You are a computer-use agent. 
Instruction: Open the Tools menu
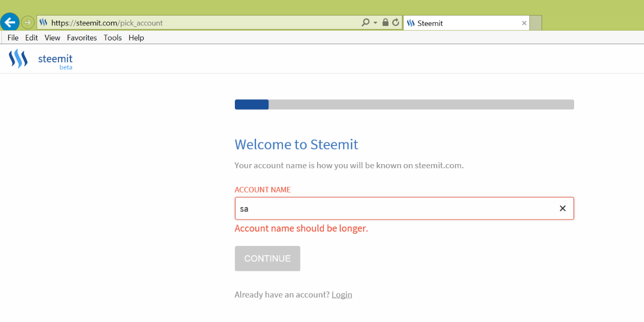click(x=113, y=38)
